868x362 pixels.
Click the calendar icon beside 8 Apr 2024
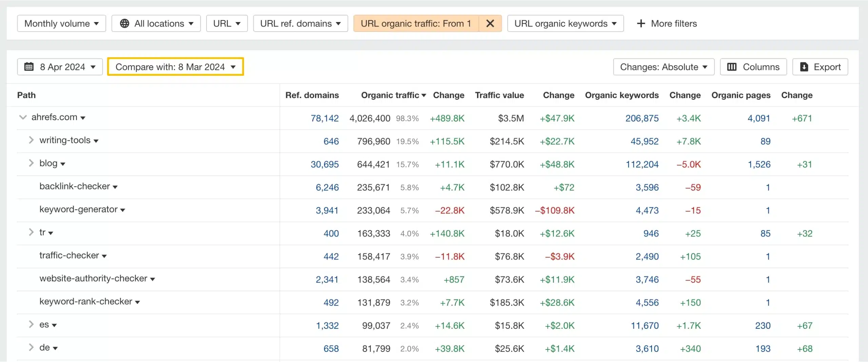[x=29, y=66]
